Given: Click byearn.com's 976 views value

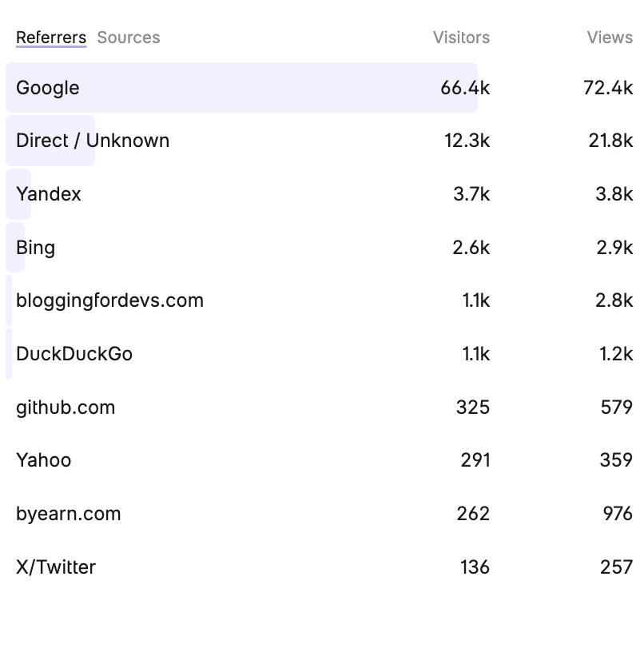Looking at the screenshot, I should 618,514.
